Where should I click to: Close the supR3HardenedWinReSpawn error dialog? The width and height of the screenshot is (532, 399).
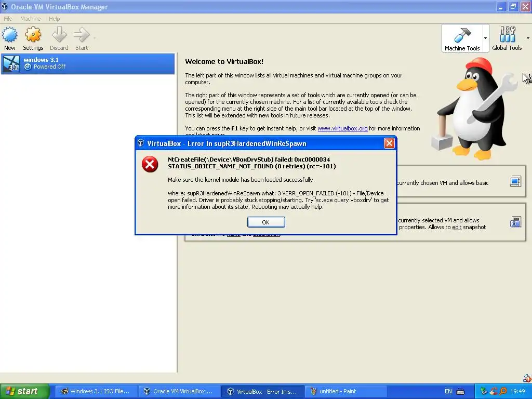tap(389, 143)
